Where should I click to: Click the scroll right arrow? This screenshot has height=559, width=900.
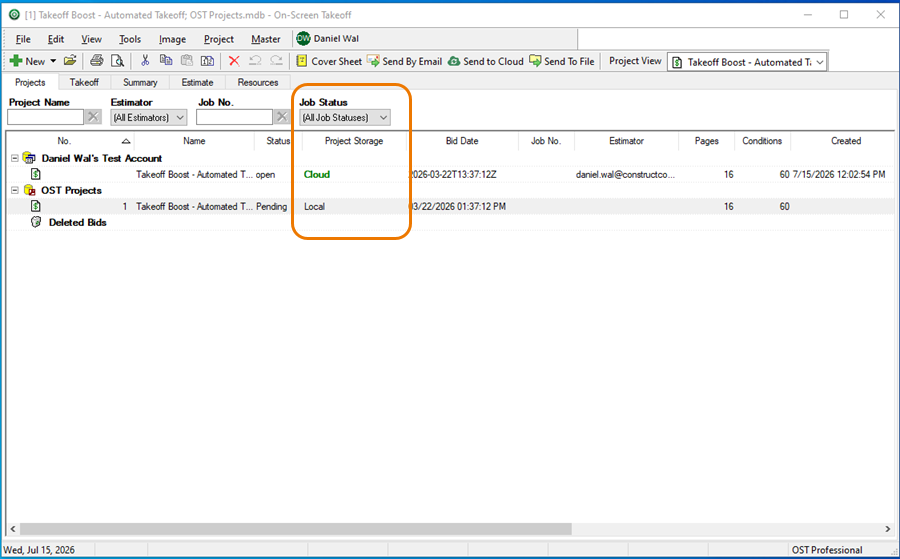point(887,529)
